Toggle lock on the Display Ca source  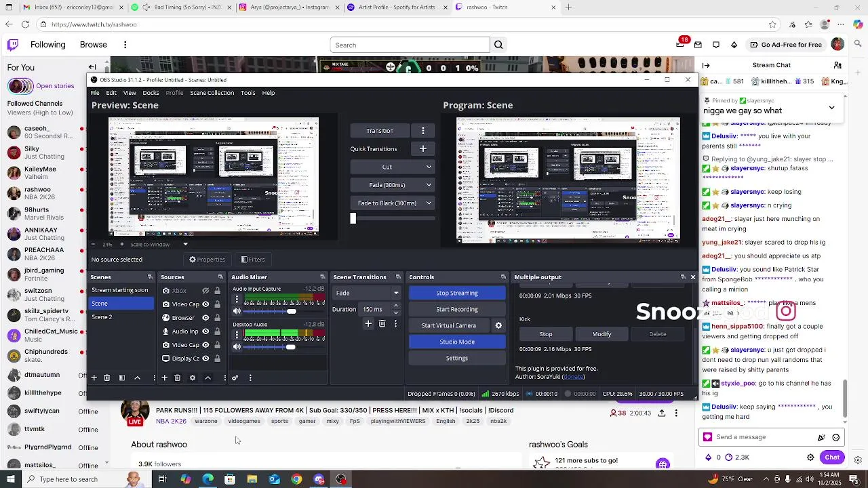217,359
